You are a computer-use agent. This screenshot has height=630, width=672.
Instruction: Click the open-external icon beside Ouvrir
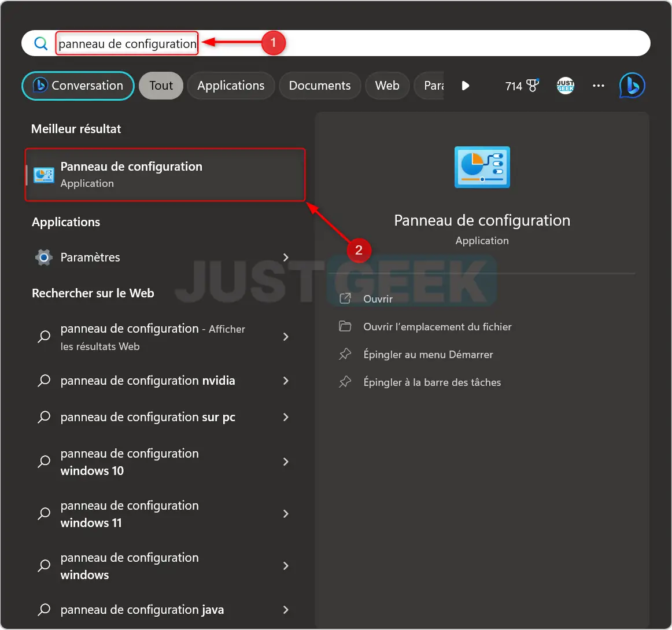pos(345,299)
